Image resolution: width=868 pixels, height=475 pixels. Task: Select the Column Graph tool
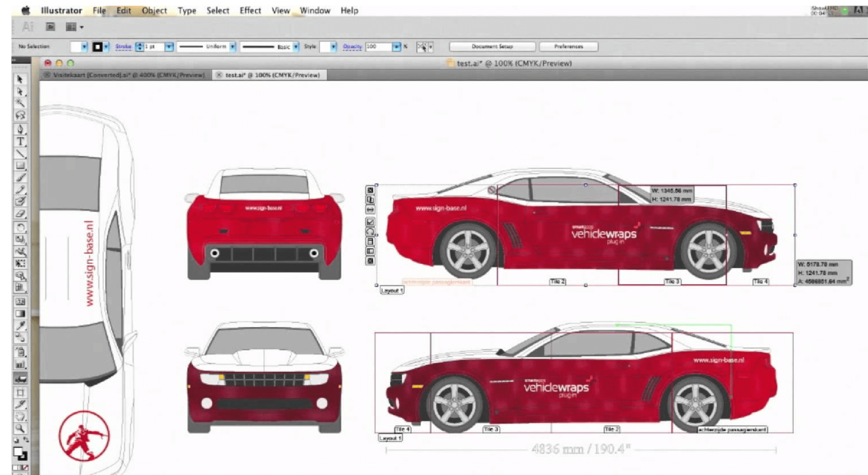[x=20, y=364]
